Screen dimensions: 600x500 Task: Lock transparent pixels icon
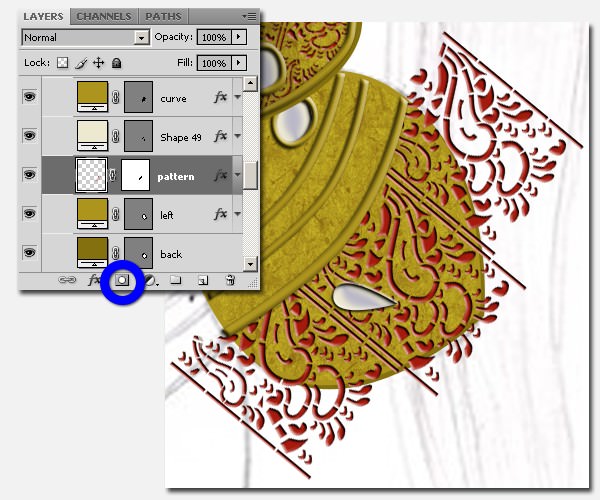tap(62, 63)
